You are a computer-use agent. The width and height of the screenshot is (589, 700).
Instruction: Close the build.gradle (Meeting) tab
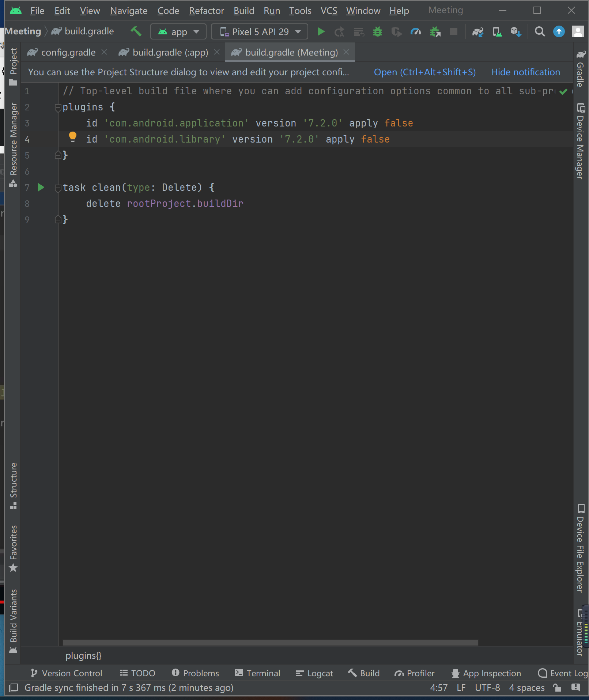click(347, 52)
